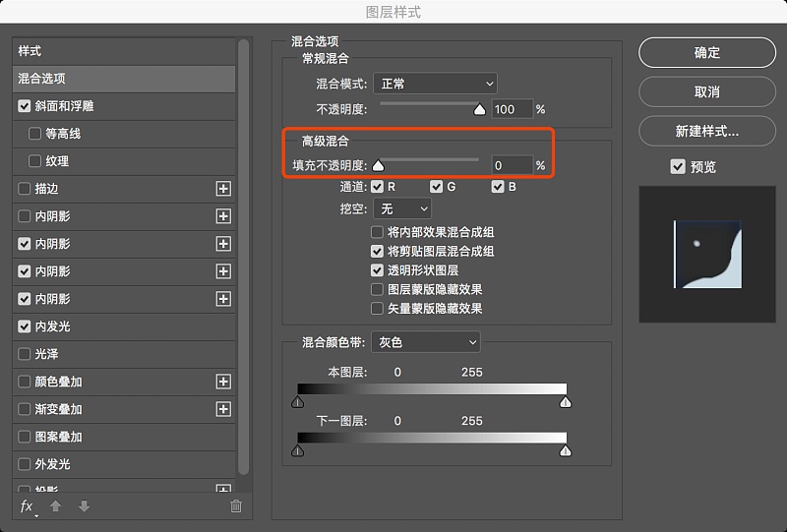Select the 图案叠加 effect row

point(124,438)
